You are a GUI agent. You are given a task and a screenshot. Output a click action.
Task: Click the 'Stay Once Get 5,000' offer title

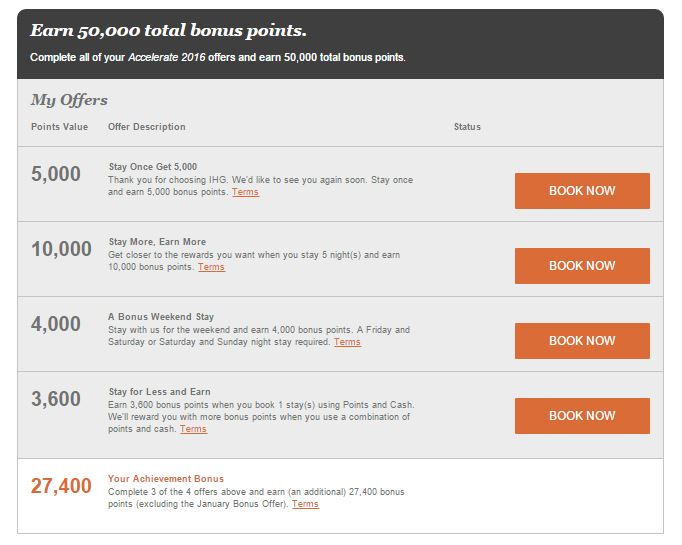tap(152, 166)
